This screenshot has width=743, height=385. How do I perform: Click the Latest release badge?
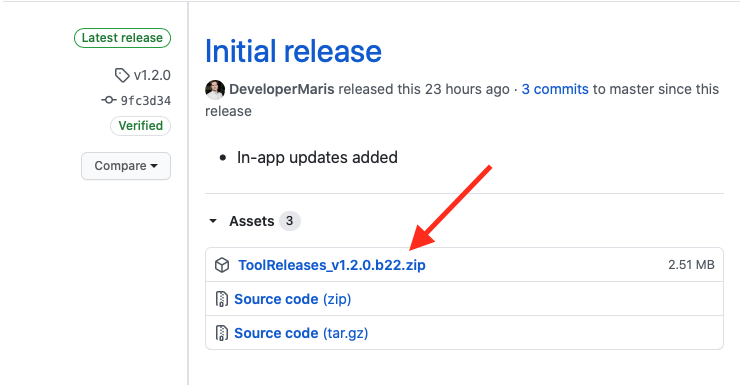click(122, 38)
